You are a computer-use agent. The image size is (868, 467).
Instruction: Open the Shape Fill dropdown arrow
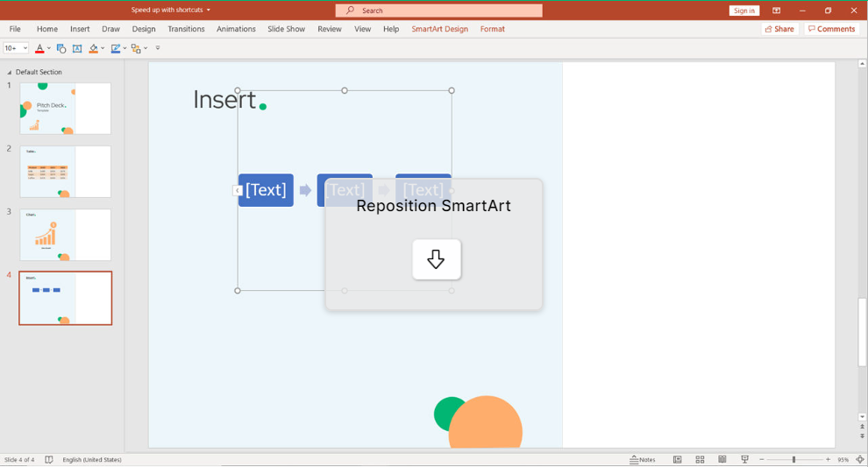[x=103, y=49]
